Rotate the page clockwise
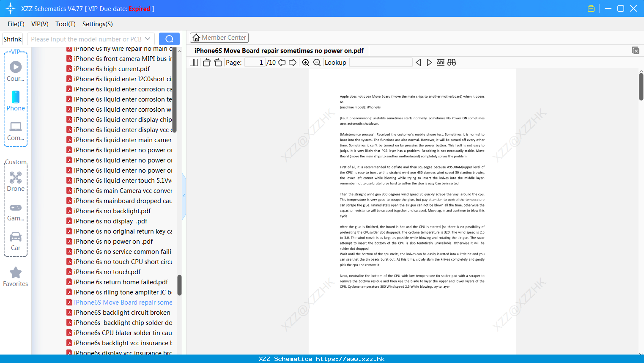 218,63
